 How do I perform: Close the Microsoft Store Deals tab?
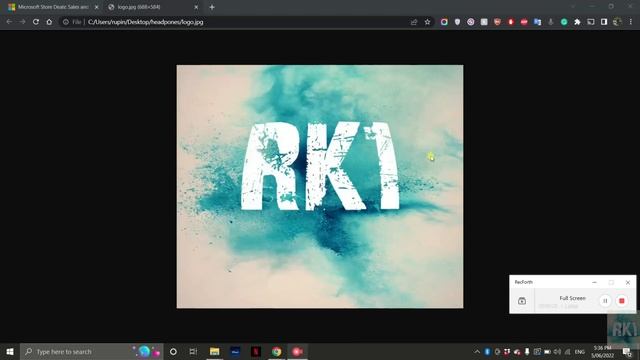(x=96, y=7)
